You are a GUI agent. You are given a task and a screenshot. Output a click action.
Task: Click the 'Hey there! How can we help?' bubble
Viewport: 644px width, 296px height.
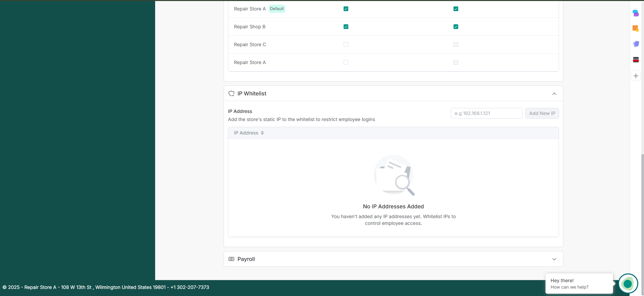579,284
